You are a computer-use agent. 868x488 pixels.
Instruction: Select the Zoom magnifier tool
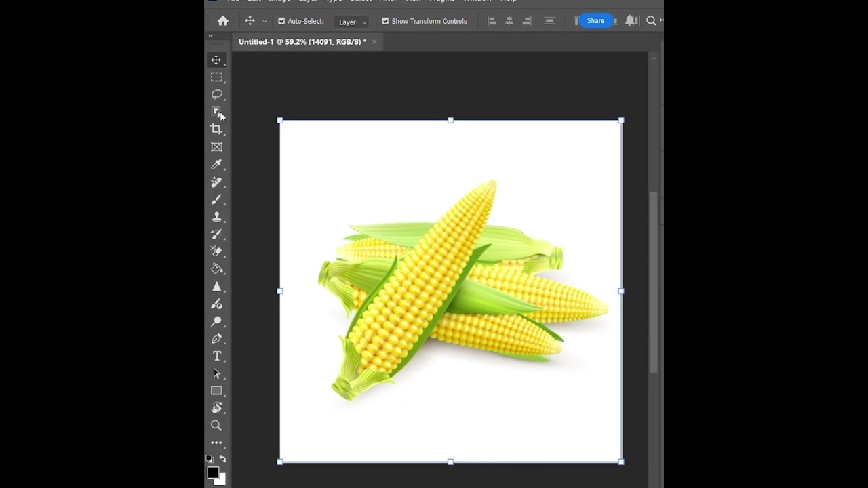[x=216, y=426]
